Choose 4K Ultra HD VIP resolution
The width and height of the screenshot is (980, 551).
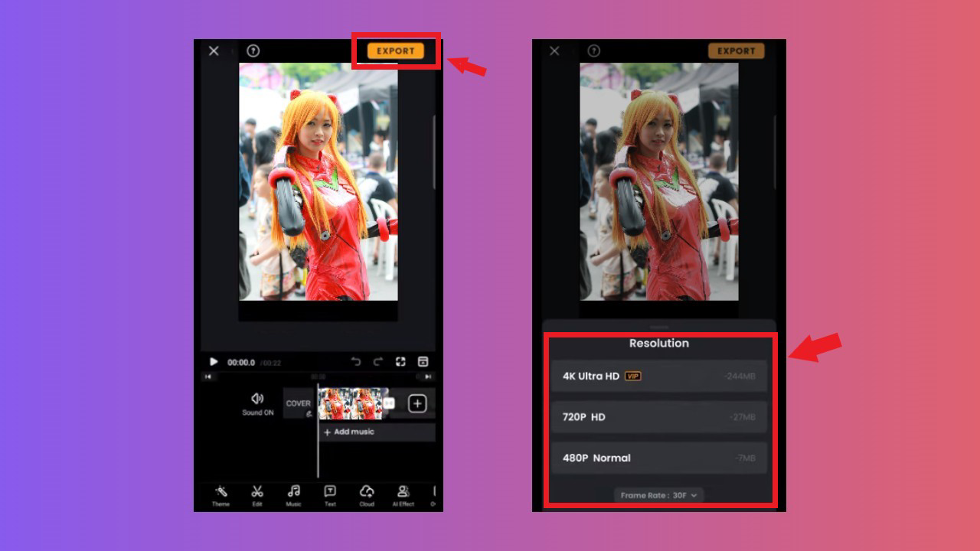[x=658, y=376]
